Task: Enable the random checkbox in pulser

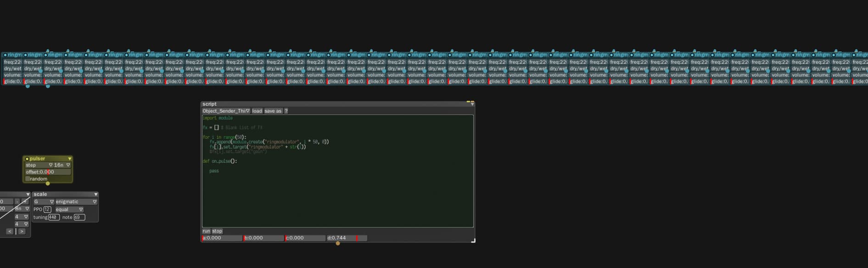Action: [28, 179]
